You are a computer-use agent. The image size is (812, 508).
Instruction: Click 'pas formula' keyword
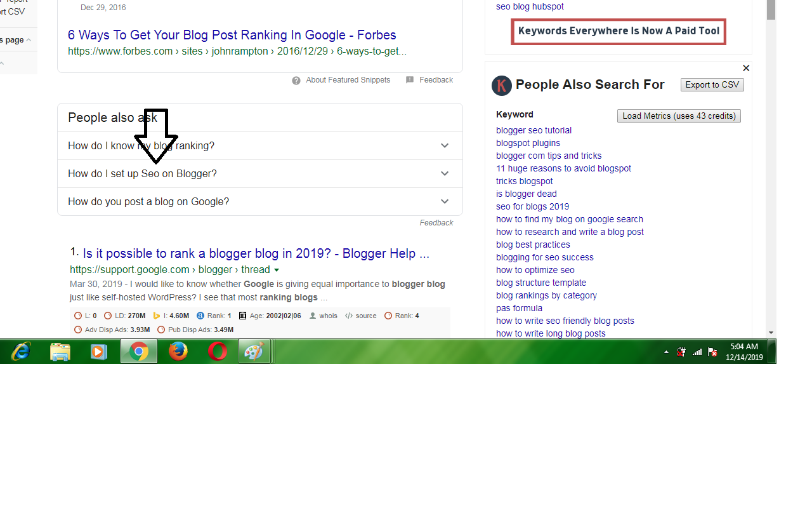(519, 308)
